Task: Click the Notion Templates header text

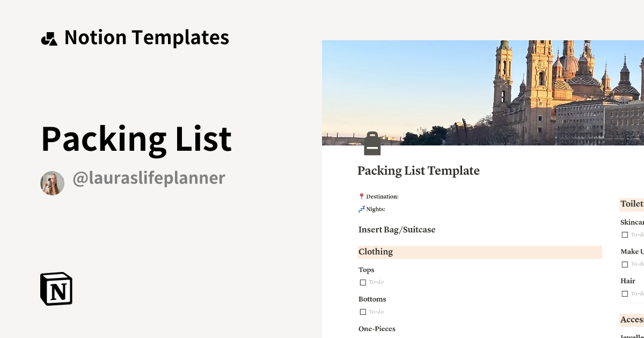Action: click(147, 37)
